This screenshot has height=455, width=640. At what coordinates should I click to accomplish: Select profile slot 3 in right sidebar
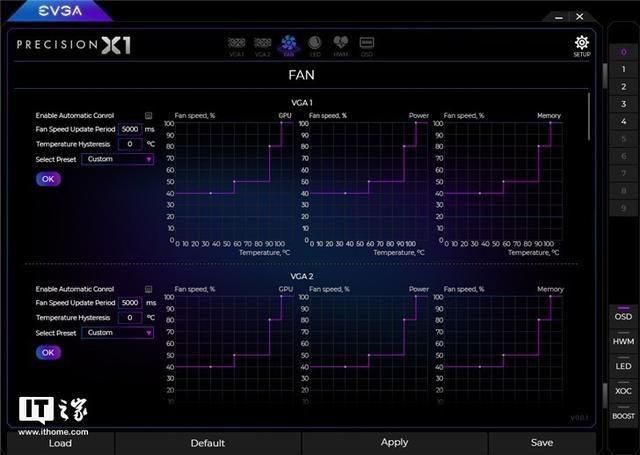[623, 103]
